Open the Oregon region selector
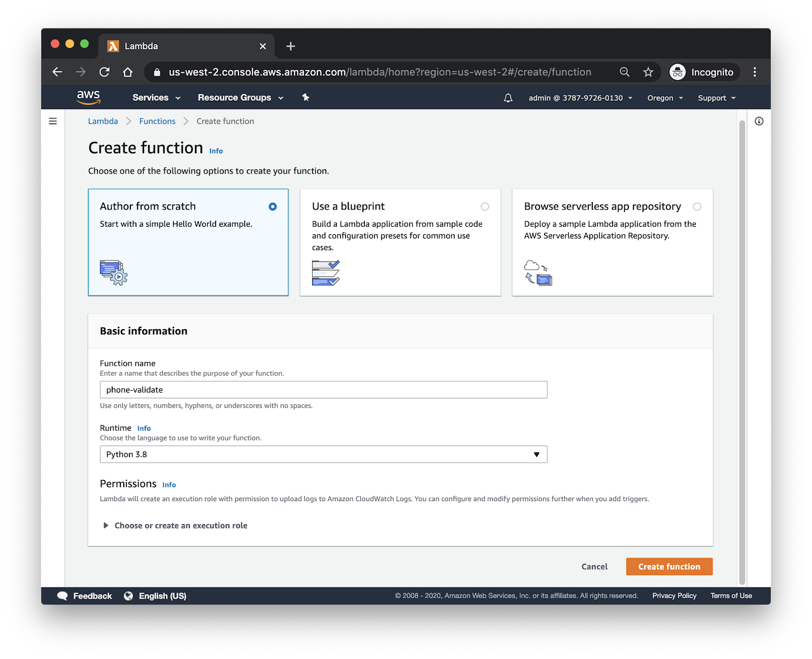 pos(665,98)
